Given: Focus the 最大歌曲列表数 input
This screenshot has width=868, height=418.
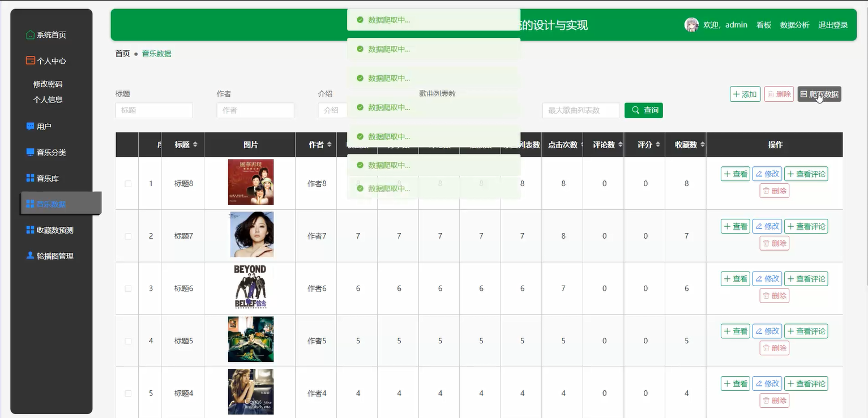Looking at the screenshot, I should pyautogui.click(x=581, y=110).
